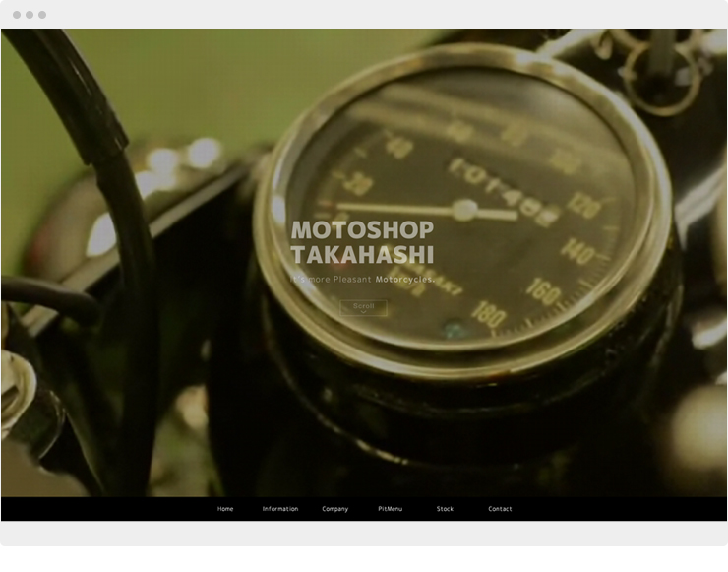Click the MOTOSHOP TAKAHASHI title
The image size is (728, 572).
362,242
